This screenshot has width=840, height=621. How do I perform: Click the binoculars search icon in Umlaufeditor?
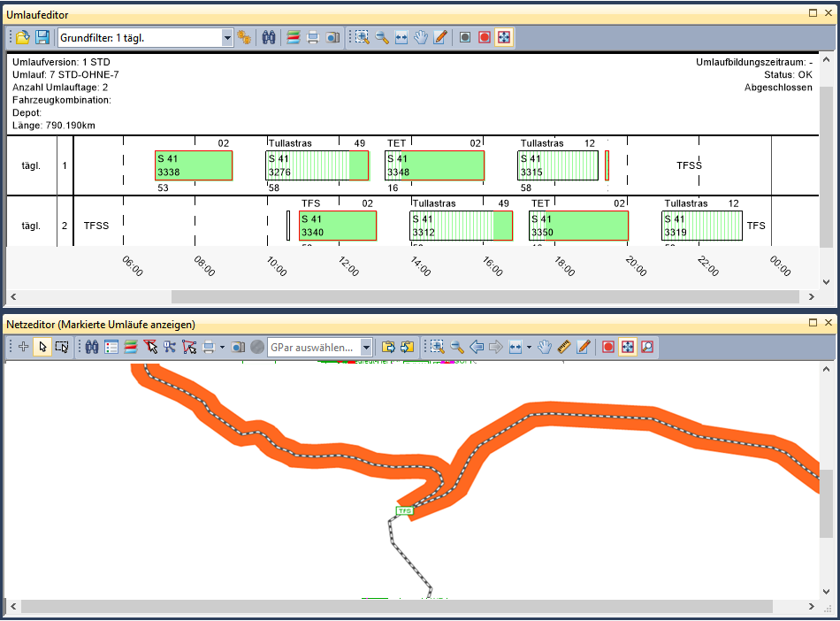271,37
